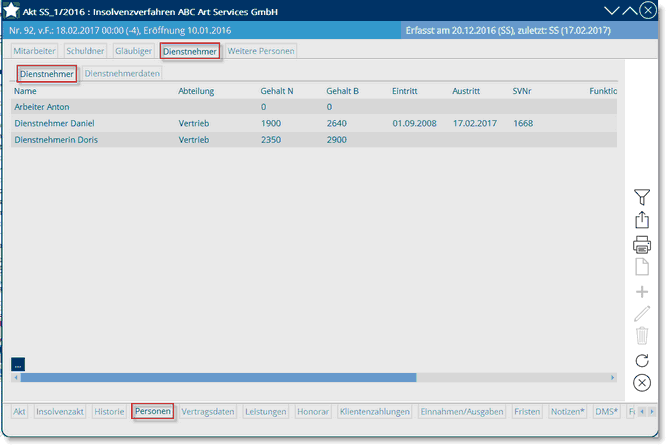Select the upper Dienstnehmer tab
The width and height of the screenshot is (667, 446).
pos(190,51)
